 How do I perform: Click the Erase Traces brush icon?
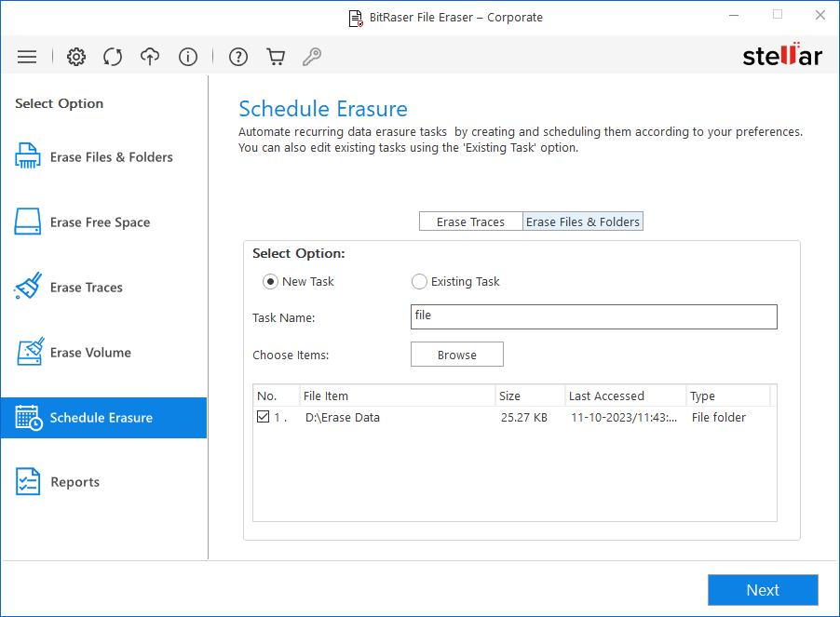[28, 286]
